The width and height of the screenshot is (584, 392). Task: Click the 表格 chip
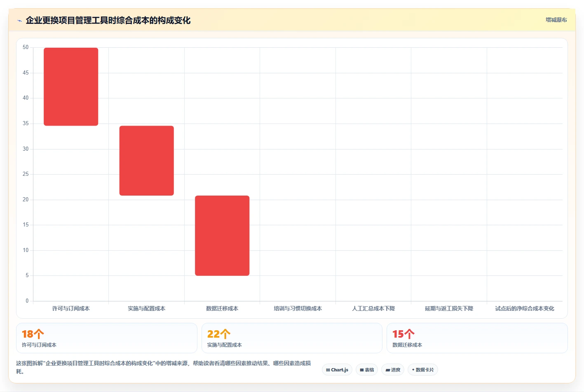pos(367,370)
